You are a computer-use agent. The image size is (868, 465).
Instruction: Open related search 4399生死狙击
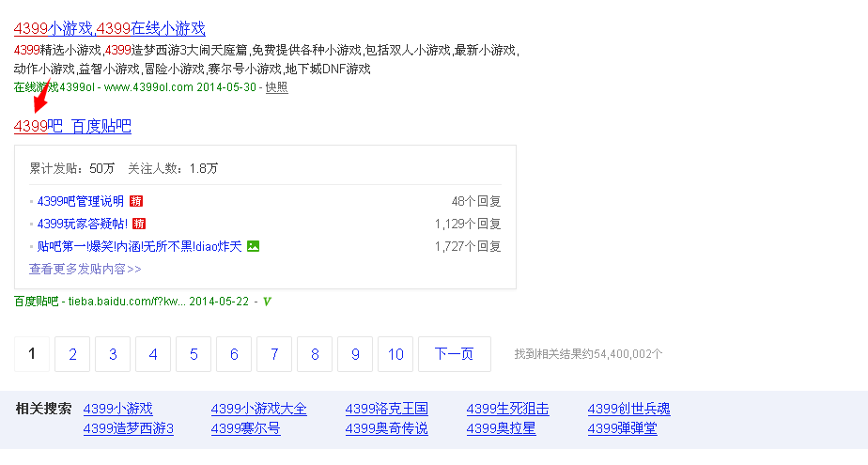pos(507,409)
